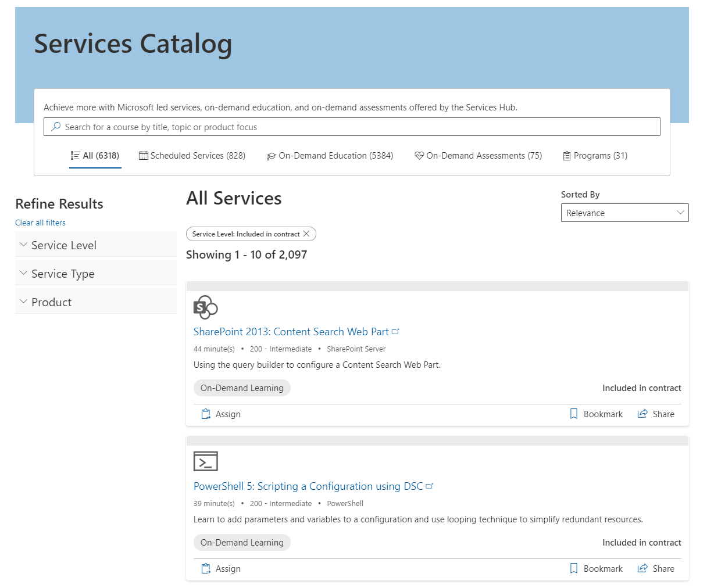
Task: Select the Programs tab
Action: click(x=595, y=156)
